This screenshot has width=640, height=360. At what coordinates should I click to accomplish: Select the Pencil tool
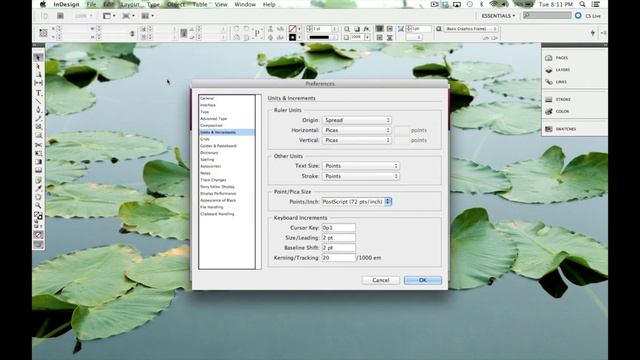(38, 118)
